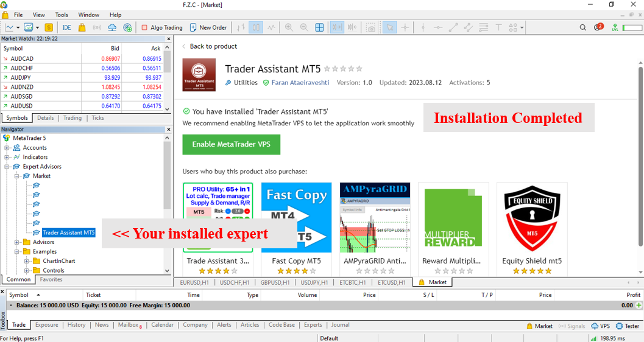Open the VPS cloud toolbar icon
The width and height of the screenshot is (644, 342).
point(112,27)
